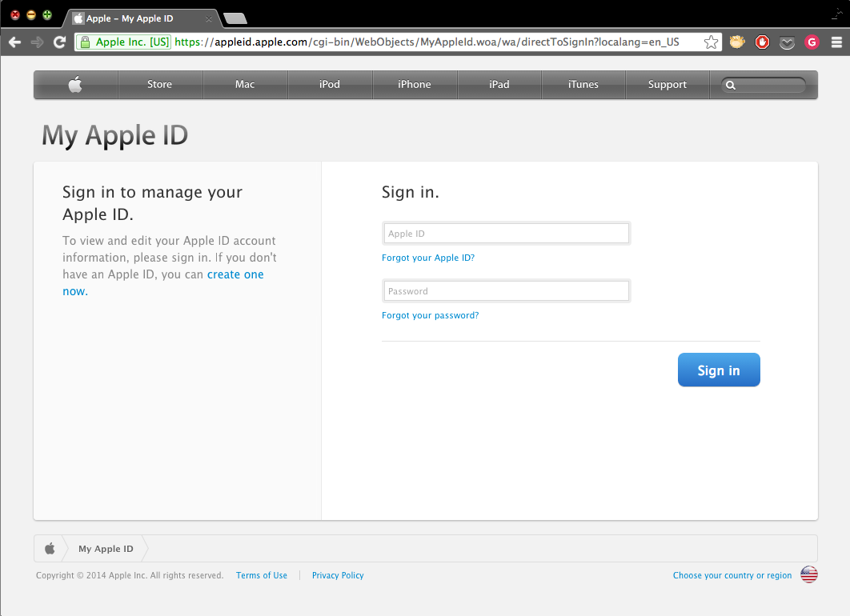This screenshot has width=850, height=616.
Task: Focus the Password input field
Action: (507, 291)
